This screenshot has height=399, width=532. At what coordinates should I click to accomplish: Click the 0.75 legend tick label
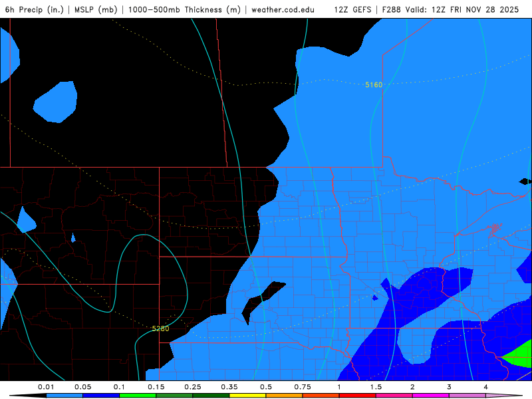coord(303,387)
